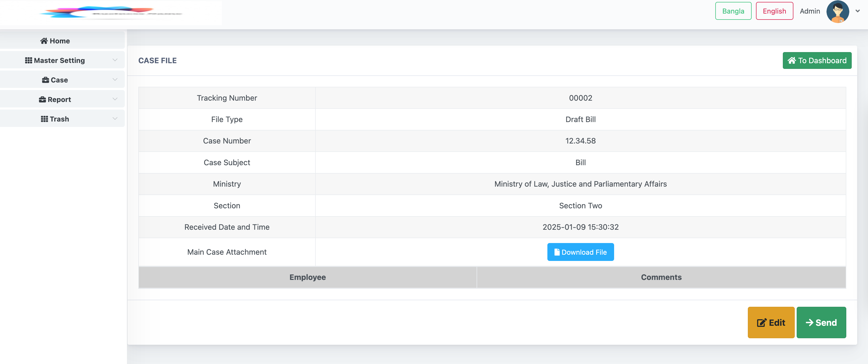Expand the Trash menu chevron
Viewport: 868px width, 364px height.
[115, 119]
